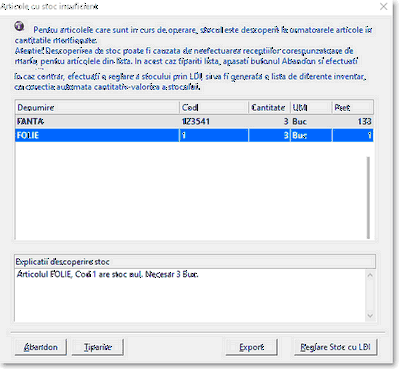Select the FANTA row name cell
The image size is (411, 380).
(x=97, y=121)
